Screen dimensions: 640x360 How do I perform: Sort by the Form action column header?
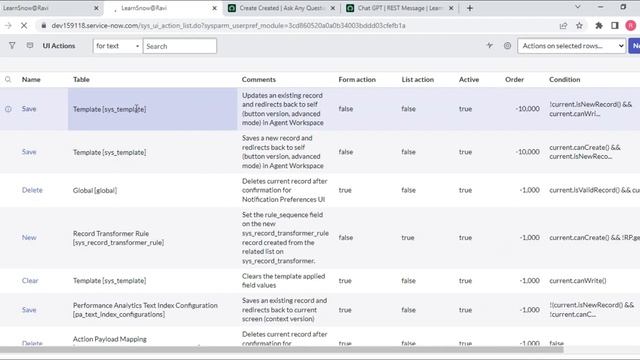pos(357,79)
